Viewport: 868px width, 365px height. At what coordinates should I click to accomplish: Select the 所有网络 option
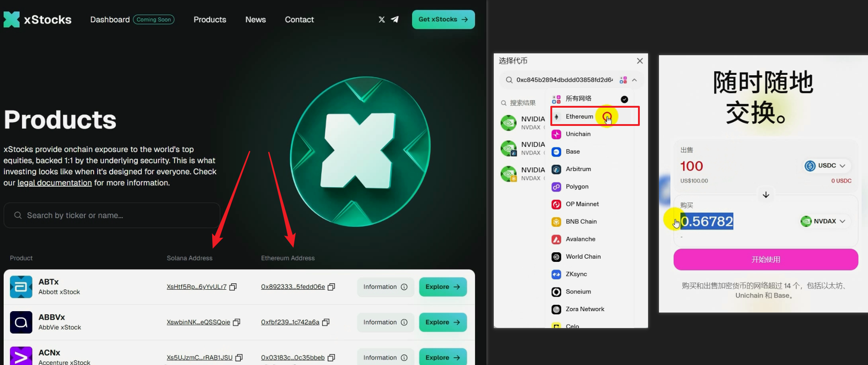[591, 99]
